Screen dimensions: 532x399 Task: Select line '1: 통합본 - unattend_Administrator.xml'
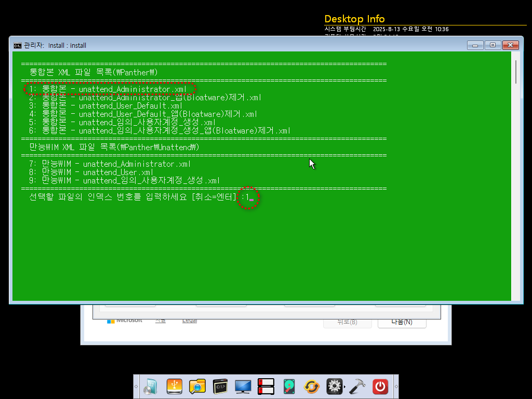108,89
